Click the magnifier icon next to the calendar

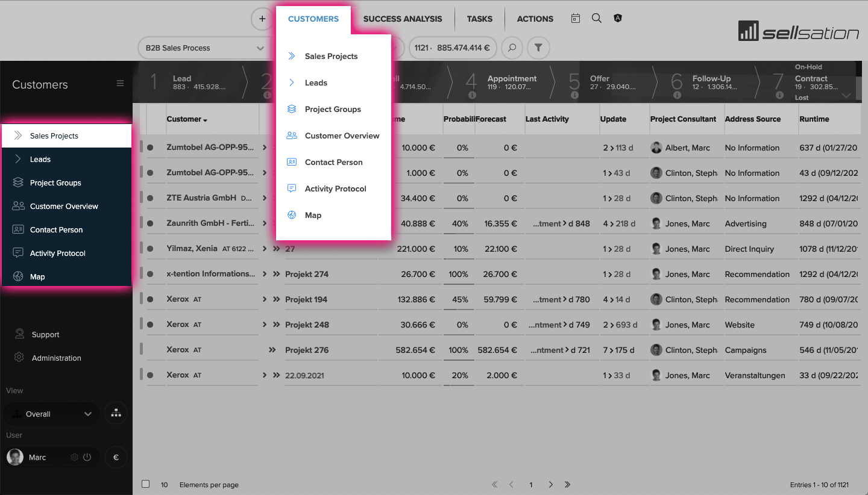(597, 19)
